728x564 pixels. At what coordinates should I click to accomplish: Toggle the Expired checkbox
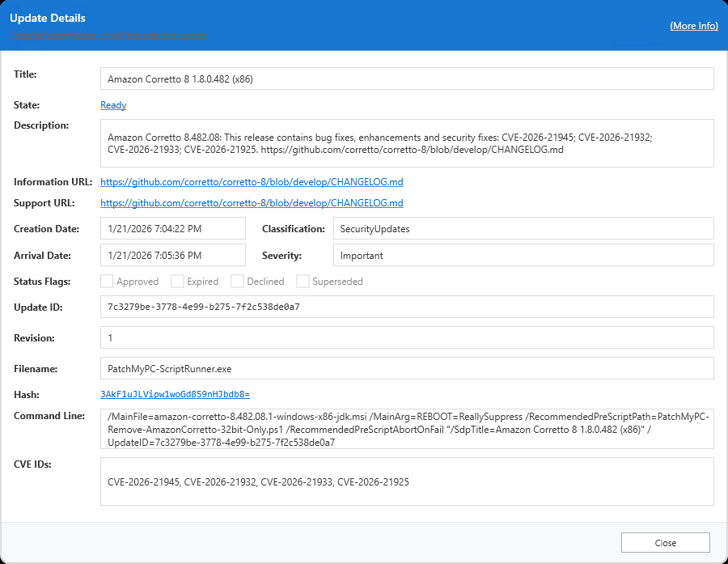177,282
